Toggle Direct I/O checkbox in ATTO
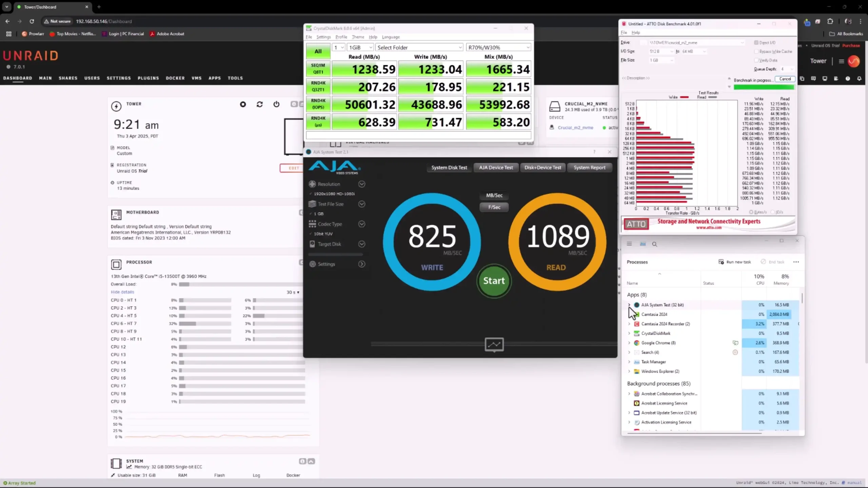 [756, 43]
